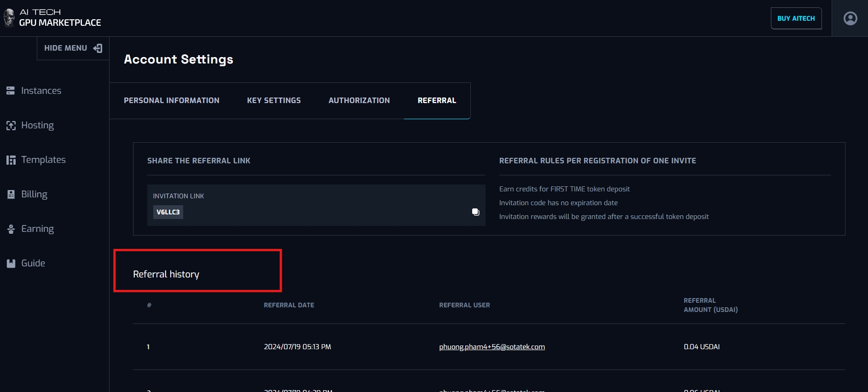Viewport: 868px width, 392px height.
Task: Go to Earning page from sidebar
Action: [37, 229]
